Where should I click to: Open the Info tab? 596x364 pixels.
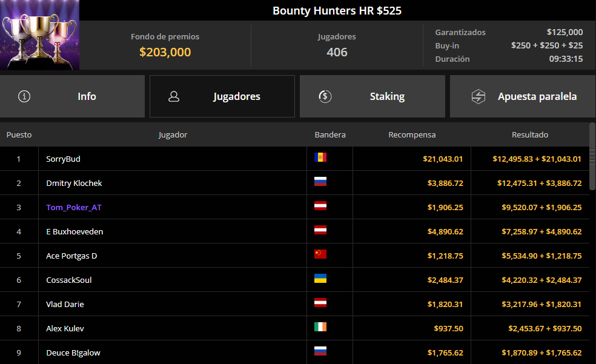click(x=72, y=96)
